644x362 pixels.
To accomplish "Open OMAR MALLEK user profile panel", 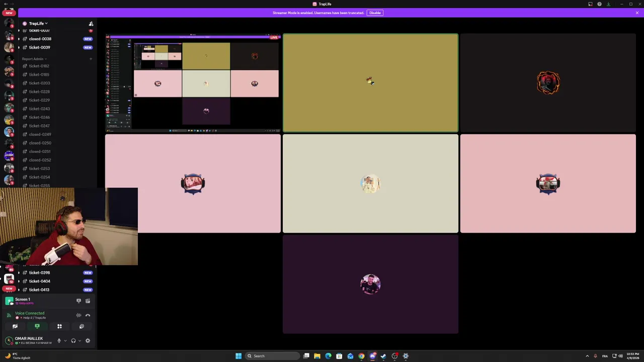I will pos(29,340).
